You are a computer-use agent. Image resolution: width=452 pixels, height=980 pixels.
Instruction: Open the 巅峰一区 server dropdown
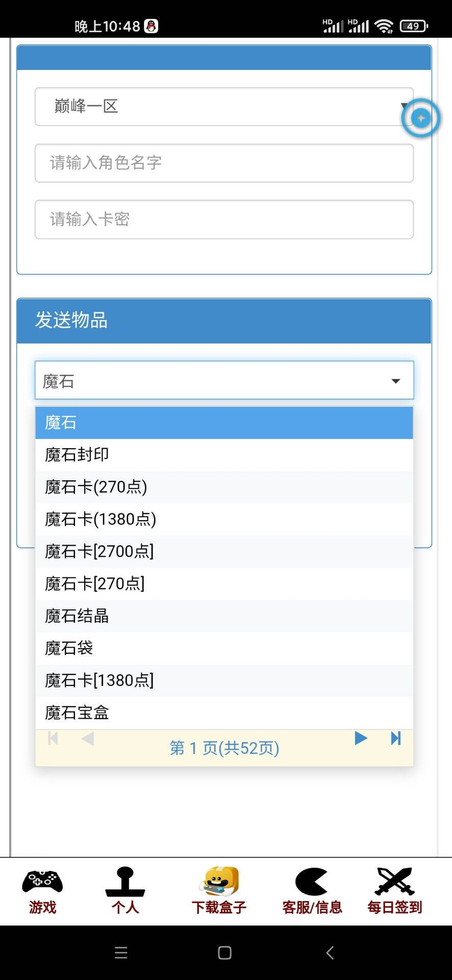(224, 107)
